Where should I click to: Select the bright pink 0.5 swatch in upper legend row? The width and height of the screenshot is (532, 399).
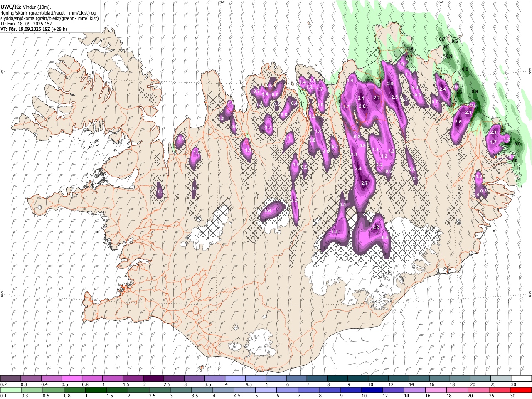click(x=72, y=378)
